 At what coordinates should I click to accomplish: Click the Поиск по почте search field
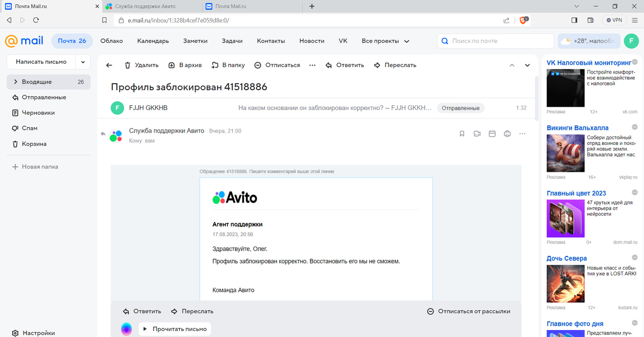point(499,41)
